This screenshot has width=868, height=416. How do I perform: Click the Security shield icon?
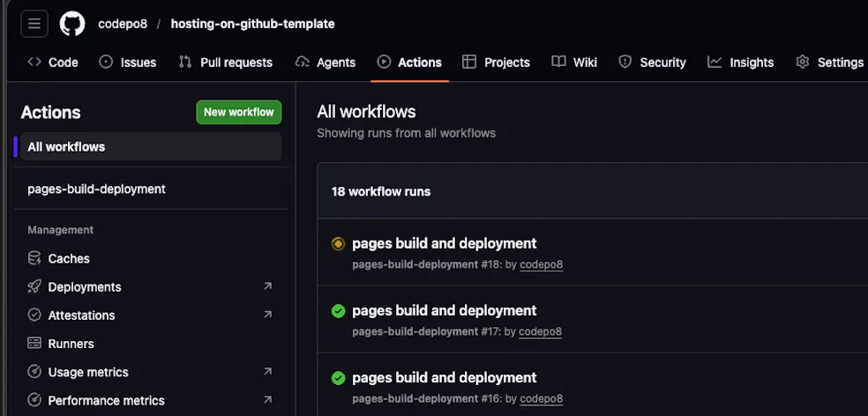(x=625, y=62)
